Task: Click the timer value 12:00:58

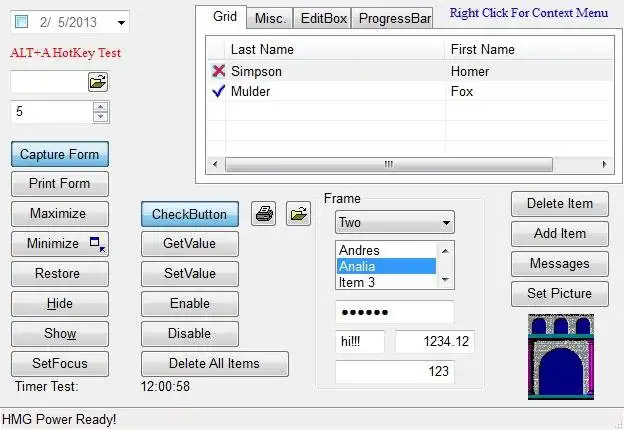Action: coord(165,386)
